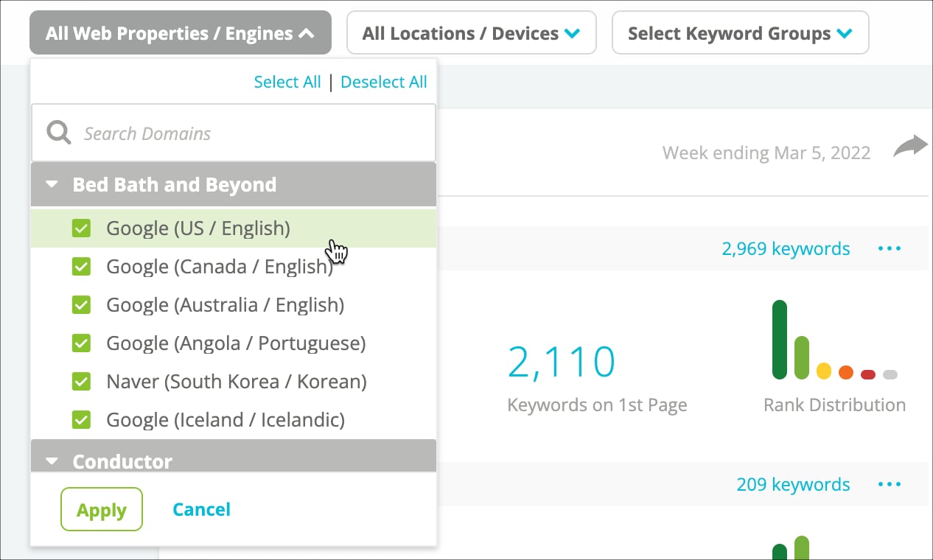Image resolution: width=933 pixels, height=560 pixels.
Task: Click the Rank Distribution bar chart
Action: click(834, 340)
